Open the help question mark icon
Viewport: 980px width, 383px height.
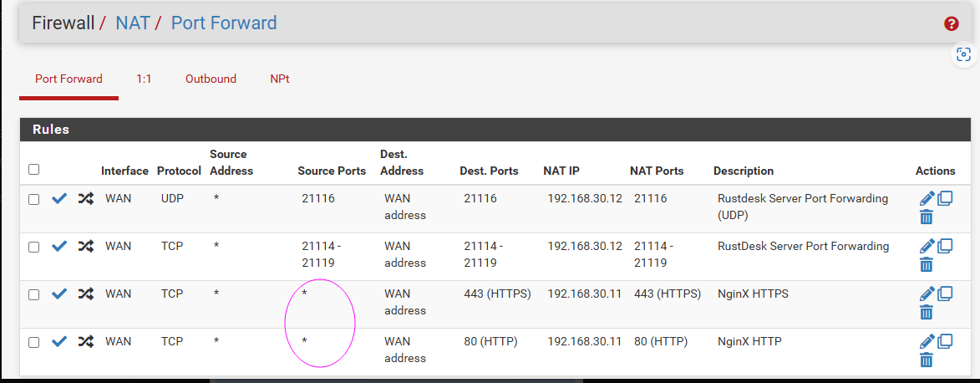[952, 23]
